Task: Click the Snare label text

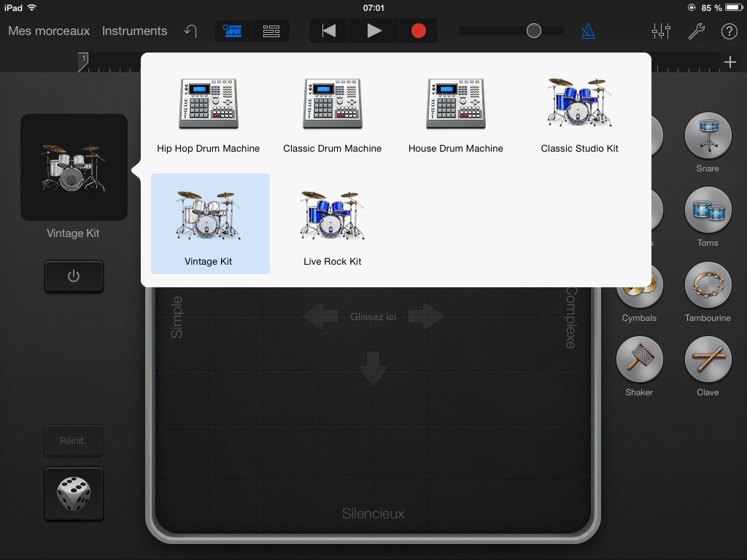Action: 708,168
